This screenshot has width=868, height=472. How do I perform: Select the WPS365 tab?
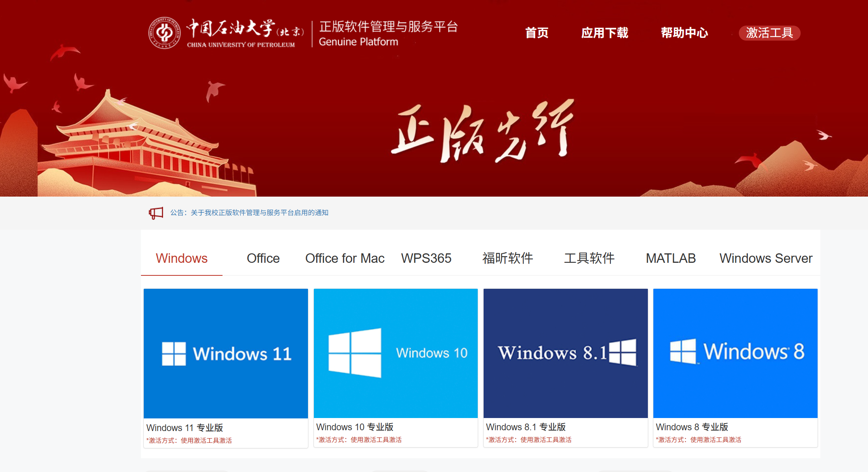tap(426, 258)
